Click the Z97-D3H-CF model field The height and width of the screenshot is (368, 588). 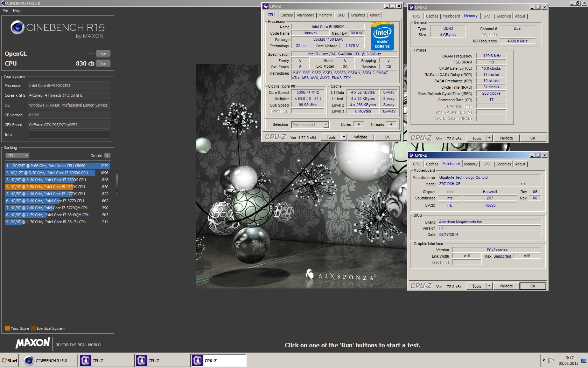point(471,184)
